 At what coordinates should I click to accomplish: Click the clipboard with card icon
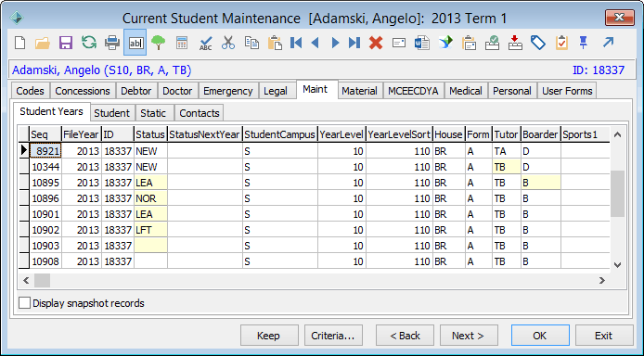tap(469, 43)
